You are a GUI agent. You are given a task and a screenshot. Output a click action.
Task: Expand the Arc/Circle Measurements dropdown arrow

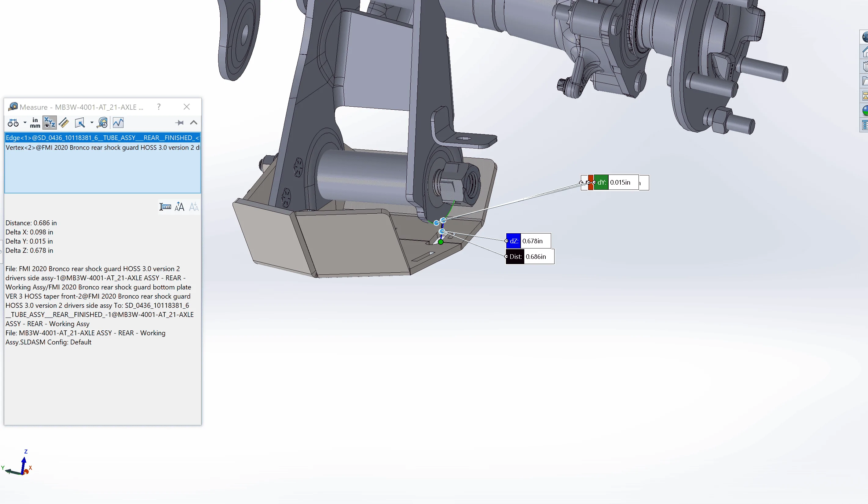pos(25,123)
